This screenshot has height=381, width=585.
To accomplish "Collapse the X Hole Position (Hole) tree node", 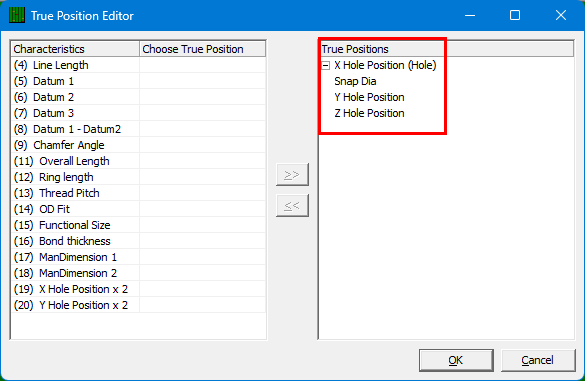I will click(x=326, y=66).
